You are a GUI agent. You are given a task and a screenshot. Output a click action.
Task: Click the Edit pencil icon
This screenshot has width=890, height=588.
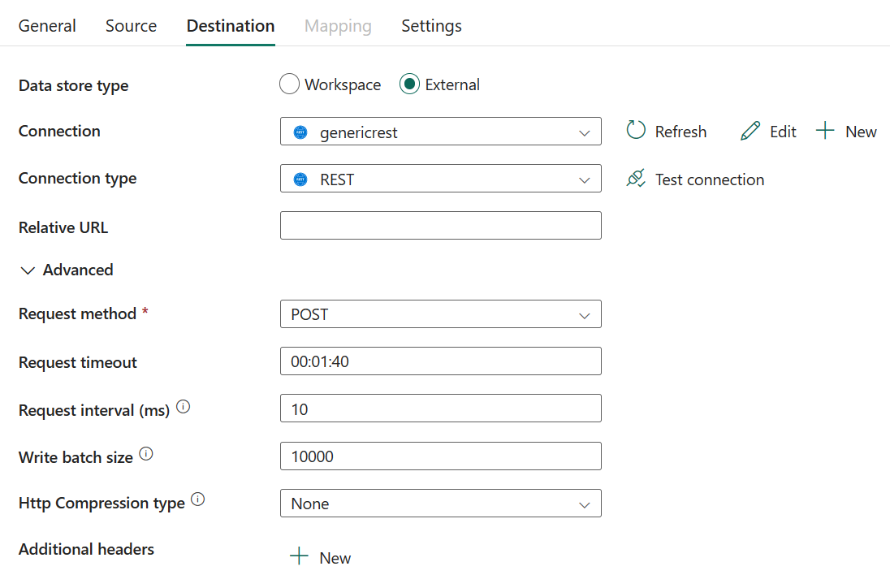click(x=750, y=132)
